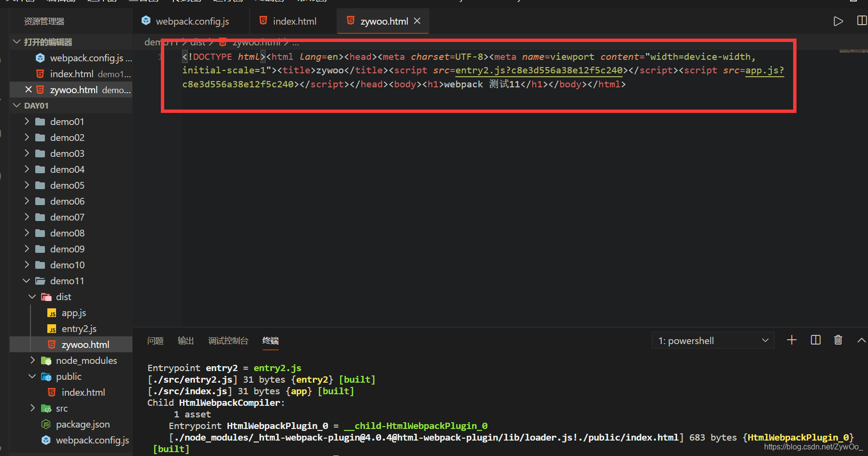Click the node_modules folder icon

tap(46, 360)
